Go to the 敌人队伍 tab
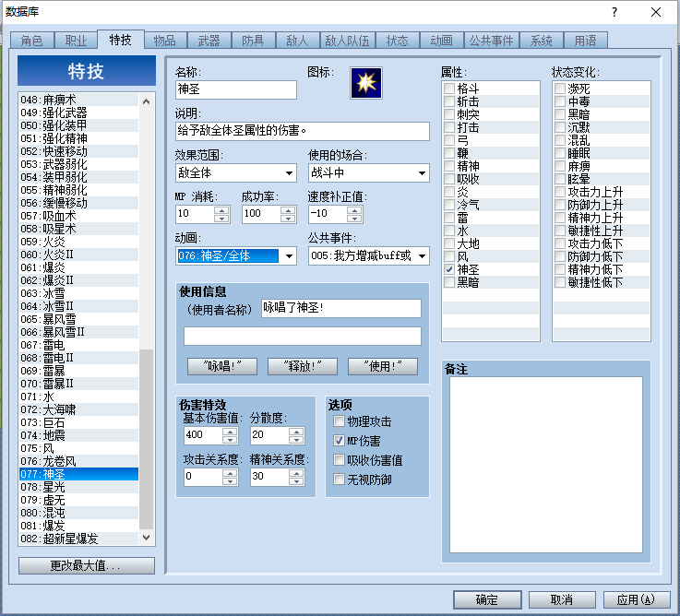The width and height of the screenshot is (680, 616). (347, 41)
